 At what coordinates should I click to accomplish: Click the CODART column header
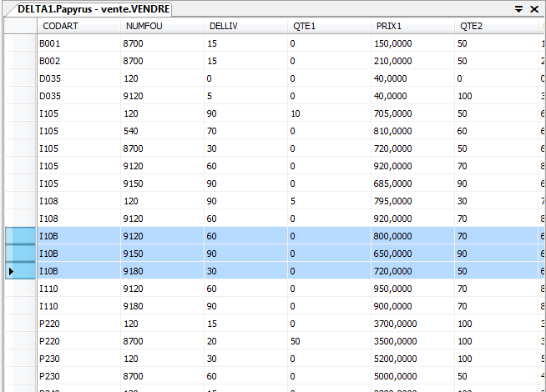(78, 26)
